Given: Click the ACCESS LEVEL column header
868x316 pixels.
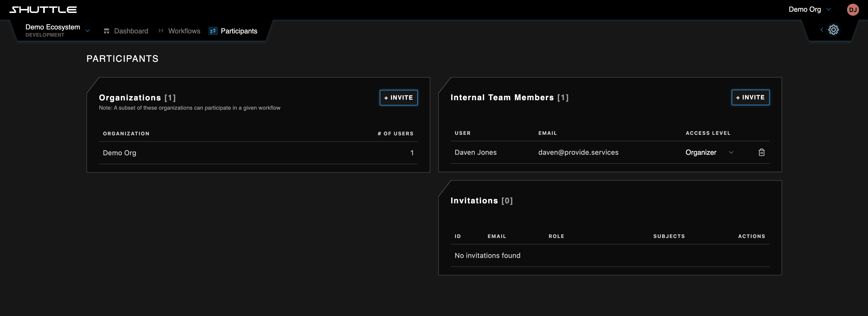Looking at the screenshot, I should [x=708, y=133].
